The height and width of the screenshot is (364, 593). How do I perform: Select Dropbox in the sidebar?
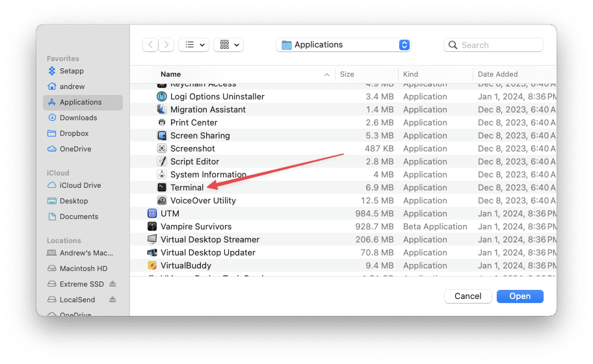pyautogui.click(x=83, y=133)
